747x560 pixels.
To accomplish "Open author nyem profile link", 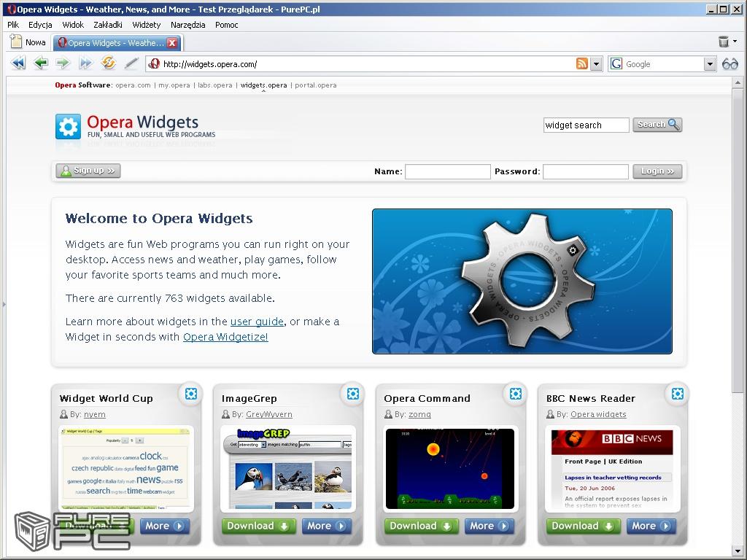I will 94,414.
